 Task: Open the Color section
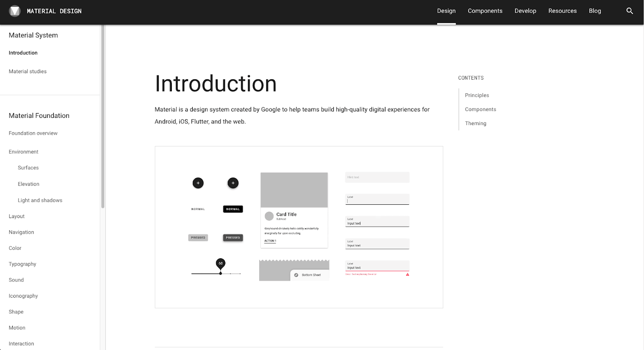pyautogui.click(x=15, y=248)
